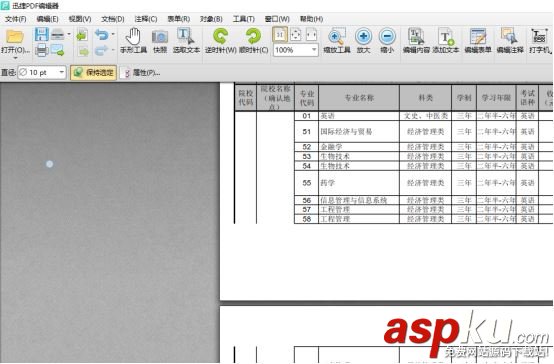This screenshot has width=554, height=364.
Task: Open the 文档(D) menu
Action: [x=113, y=19]
